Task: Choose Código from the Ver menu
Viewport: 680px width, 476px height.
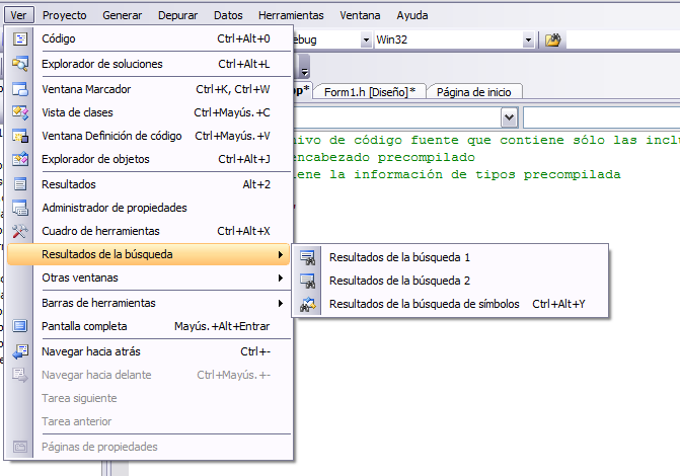Action: pos(149,39)
